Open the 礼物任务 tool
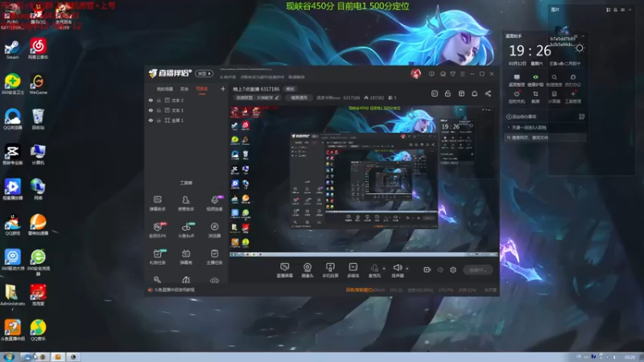The image size is (644, 362). [157, 257]
